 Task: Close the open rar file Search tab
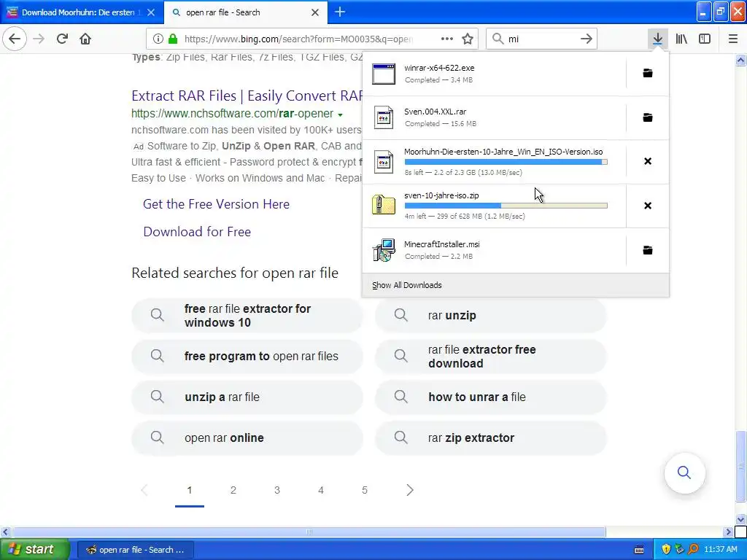point(315,12)
